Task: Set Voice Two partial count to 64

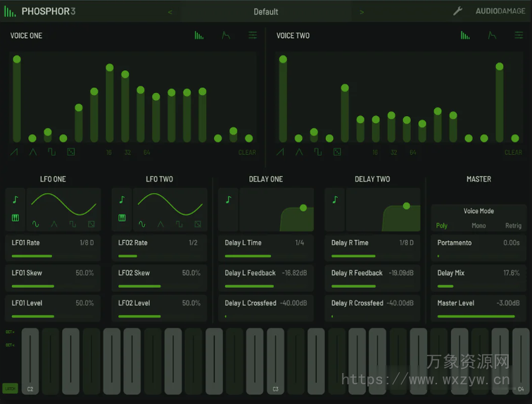Action: [412, 153]
